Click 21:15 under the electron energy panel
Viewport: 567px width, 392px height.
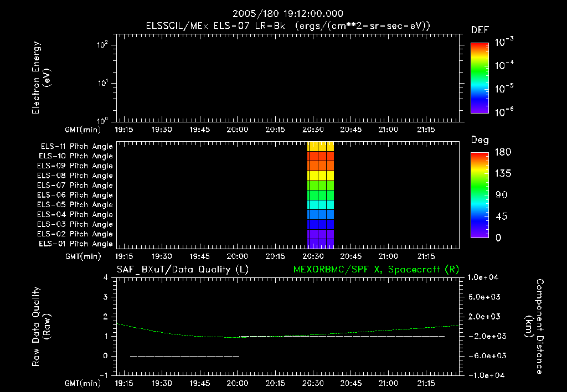[426, 130]
